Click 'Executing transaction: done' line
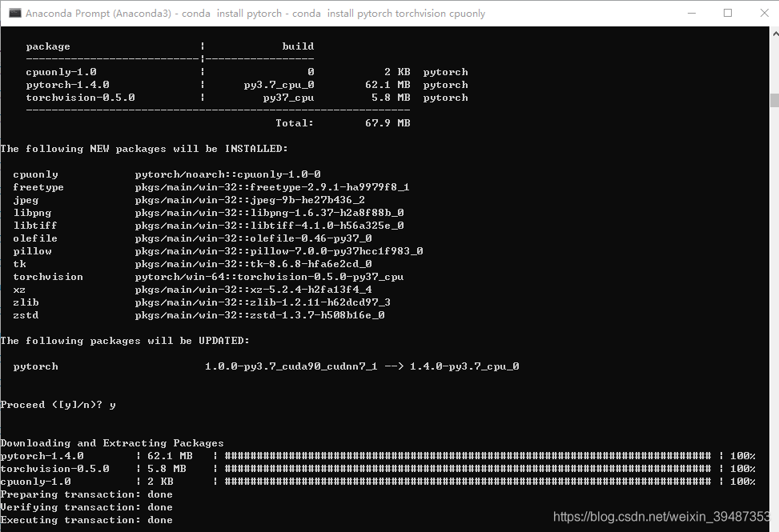779x532 pixels. point(86,520)
